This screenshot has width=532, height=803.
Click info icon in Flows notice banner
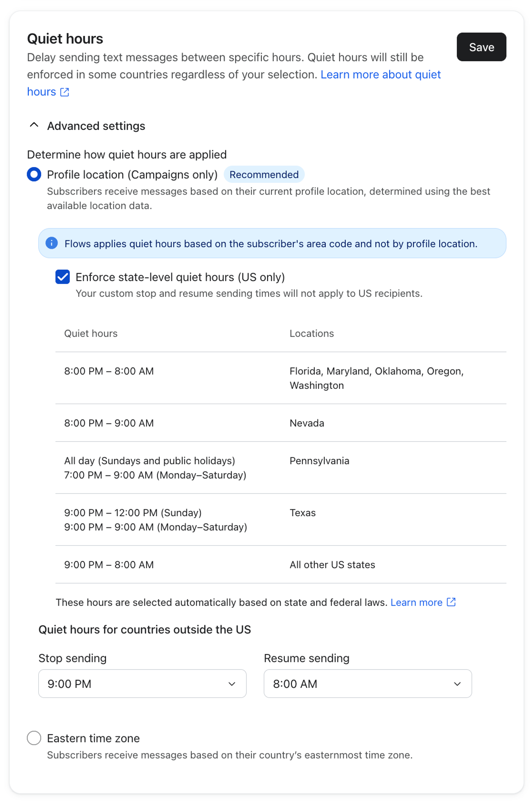52,243
